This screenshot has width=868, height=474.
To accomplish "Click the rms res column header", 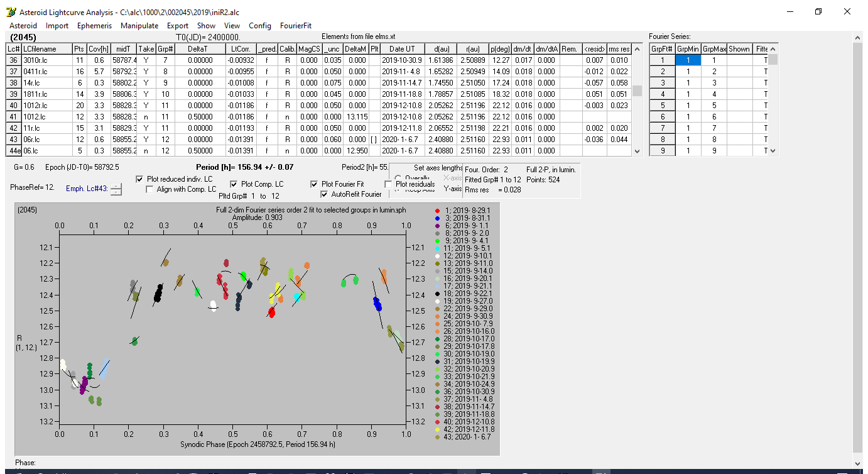I will point(619,49).
